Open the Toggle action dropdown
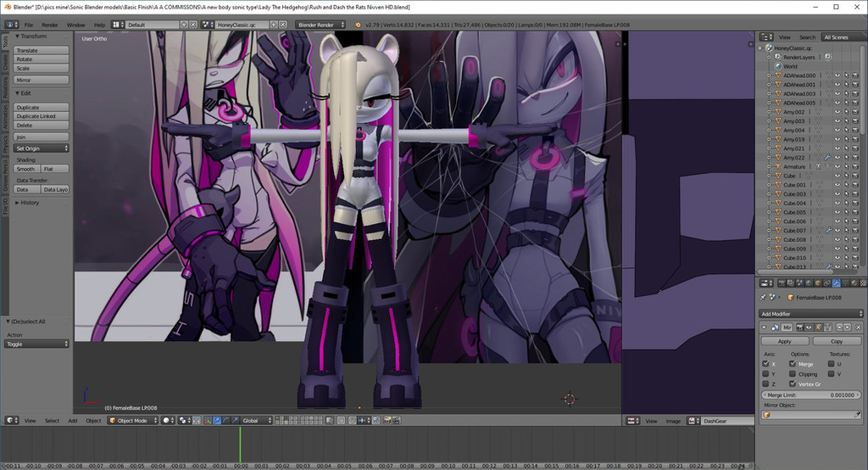This screenshot has height=470, width=868. pyautogui.click(x=37, y=344)
